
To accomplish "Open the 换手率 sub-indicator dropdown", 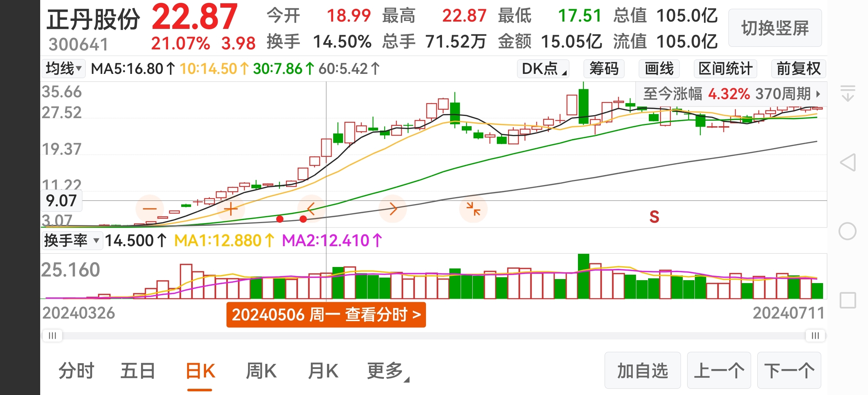I will [x=72, y=241].
